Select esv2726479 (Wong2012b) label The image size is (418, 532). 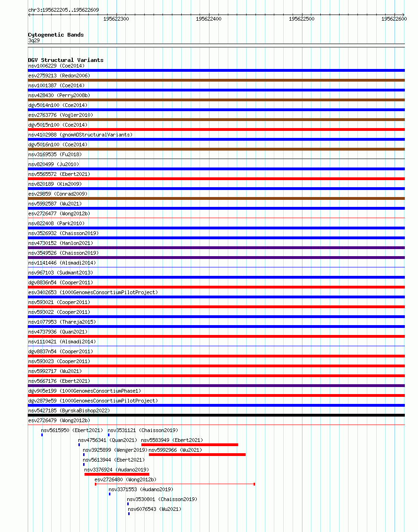point(59,420)
